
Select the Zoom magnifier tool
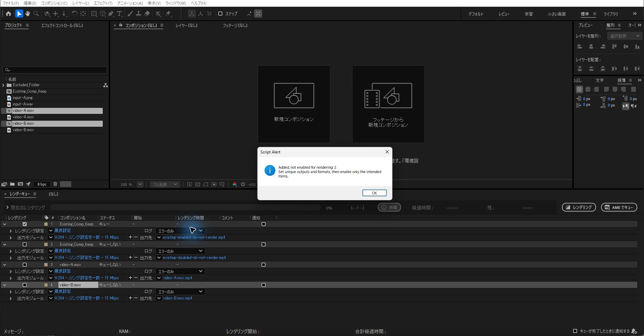pyautogui.click(x=36, y=14)
